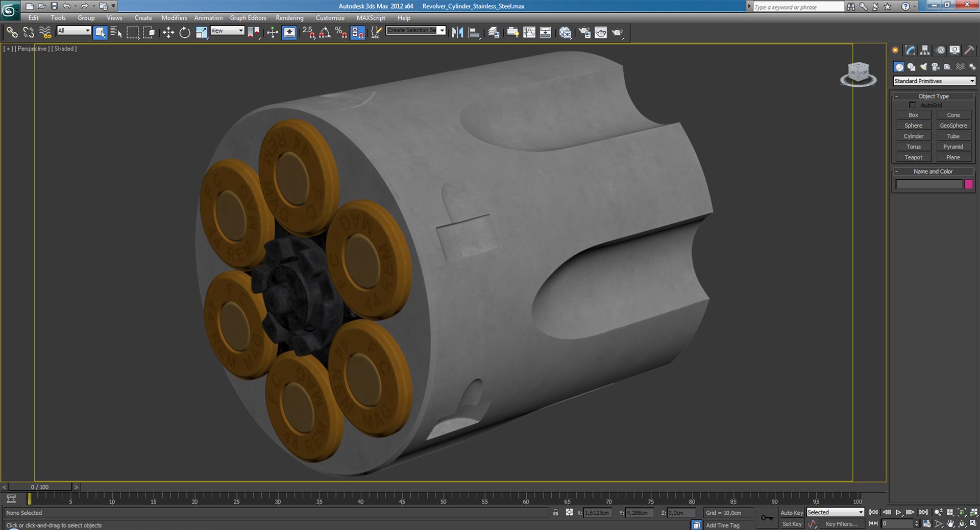980x530 pixels.
Task: Switch to Hierarchy panel tab
Action: tap(925, 50)
